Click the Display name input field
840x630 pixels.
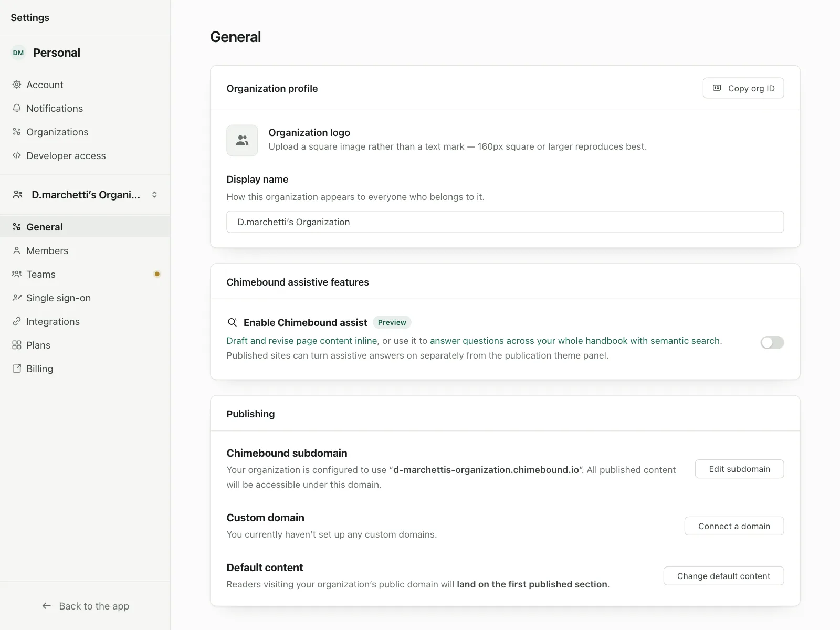(505, 222)
